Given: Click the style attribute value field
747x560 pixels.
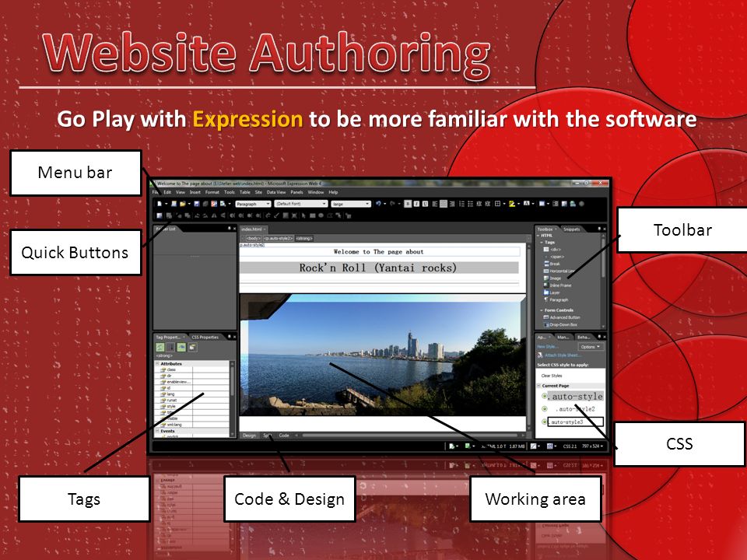Looking at the screenshot, I should pyautogui.click(x=211, y=407).
